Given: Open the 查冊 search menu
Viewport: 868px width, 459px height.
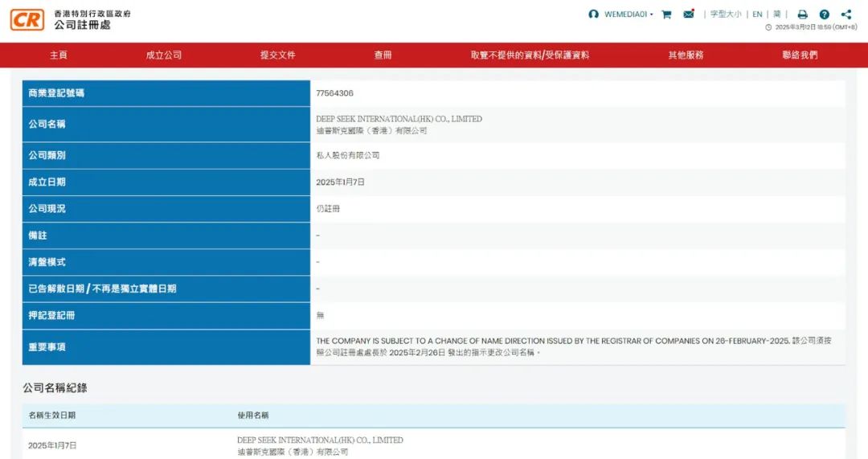Looking at the screenshot, I should 383,55.
